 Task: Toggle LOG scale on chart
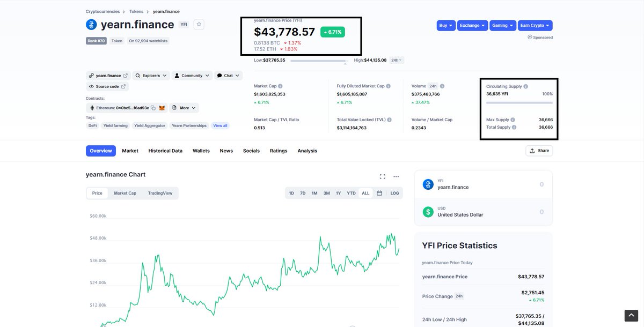click(x=394, y=193)
